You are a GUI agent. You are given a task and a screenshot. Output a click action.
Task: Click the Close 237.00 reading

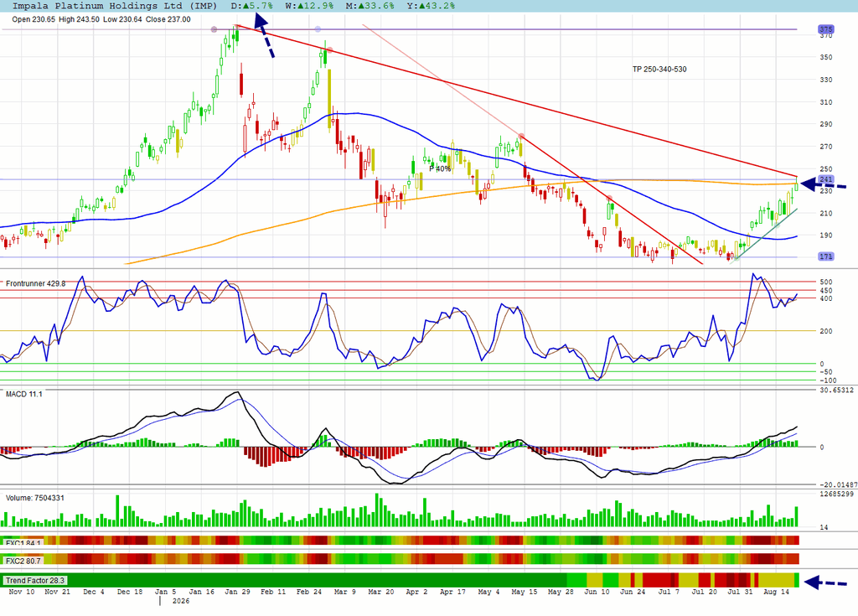[x=168, y=19]
